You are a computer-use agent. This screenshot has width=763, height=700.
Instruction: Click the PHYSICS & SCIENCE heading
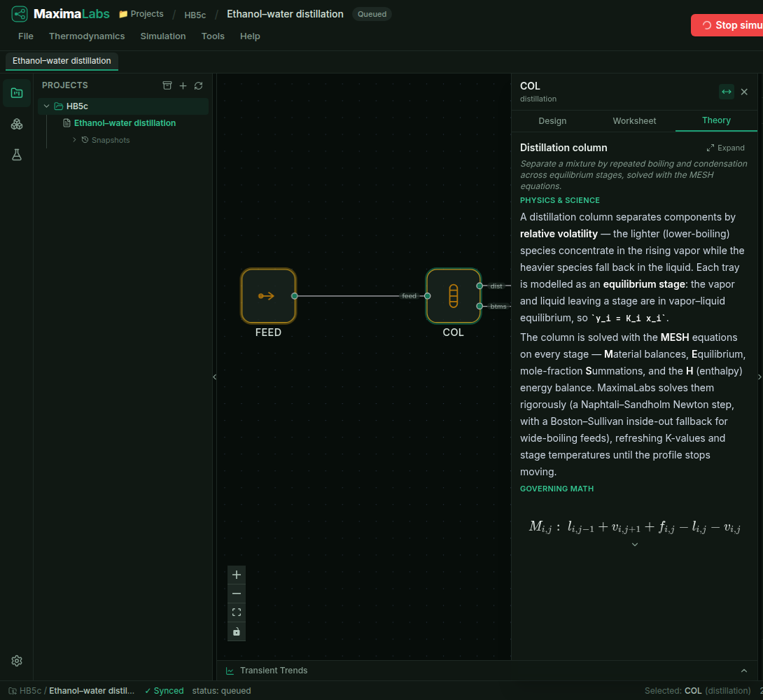click(x=559, y=200)
